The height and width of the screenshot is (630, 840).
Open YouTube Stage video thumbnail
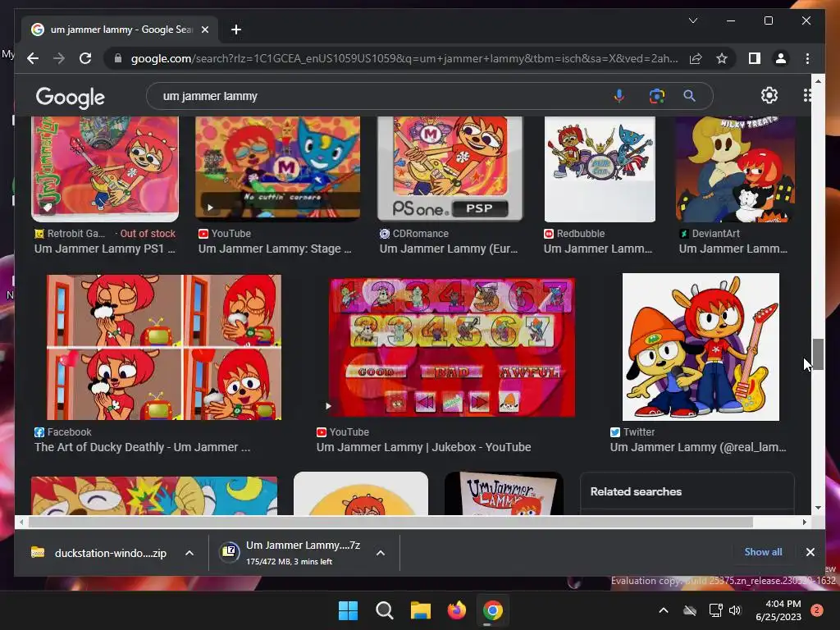coord(277,168)
